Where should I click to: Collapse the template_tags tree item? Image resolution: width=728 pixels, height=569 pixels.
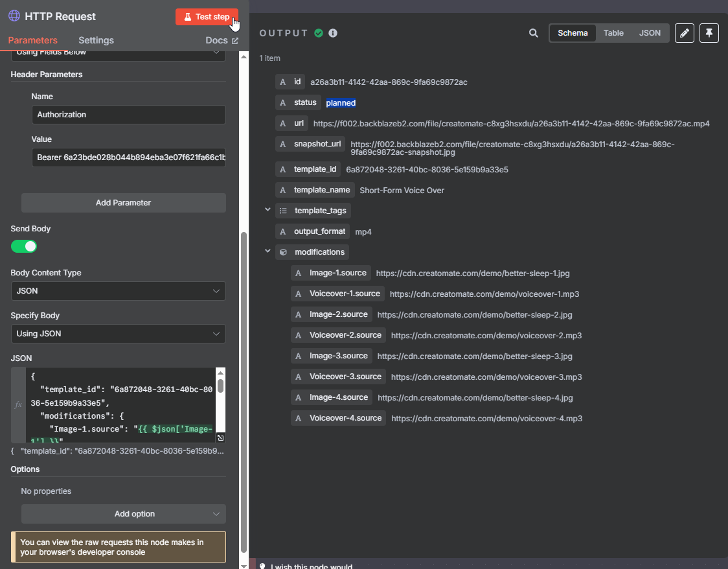pyautogui.click(x=267, y=210)
